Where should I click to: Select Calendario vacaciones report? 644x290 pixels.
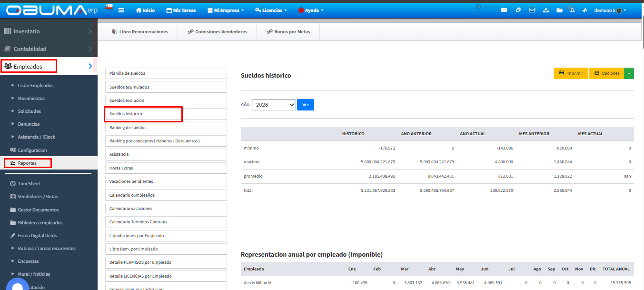point(166,209)
